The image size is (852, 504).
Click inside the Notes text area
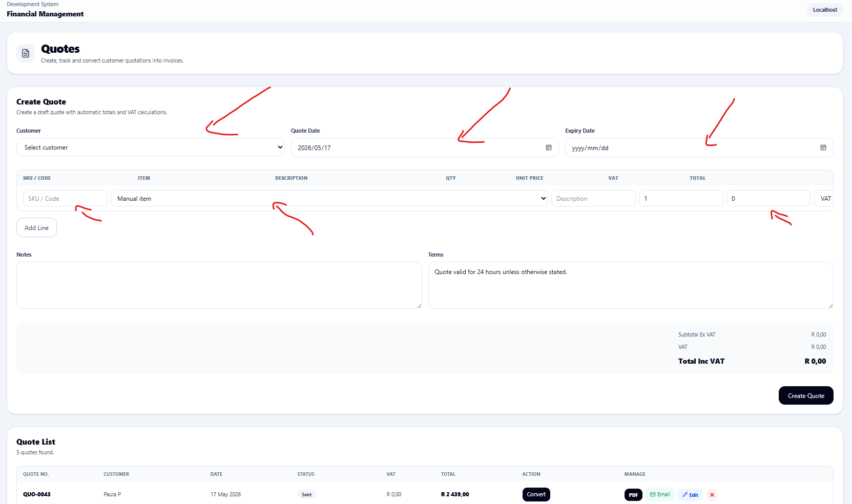point(219,285)
